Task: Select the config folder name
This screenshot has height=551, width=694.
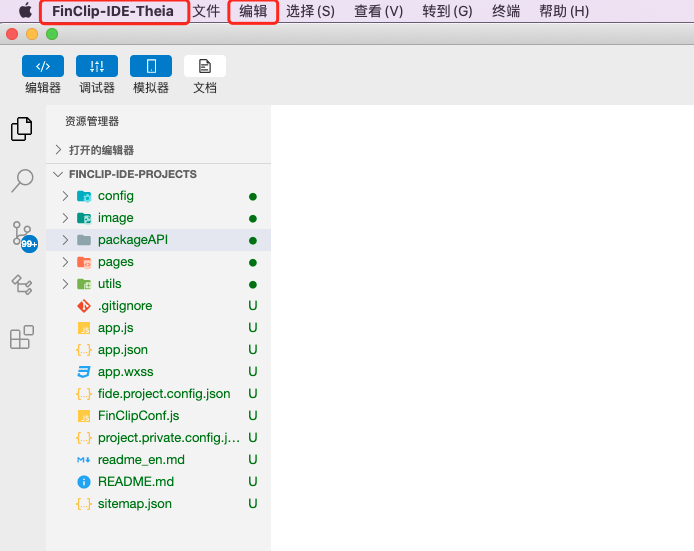Action: [x=116, y=196]
